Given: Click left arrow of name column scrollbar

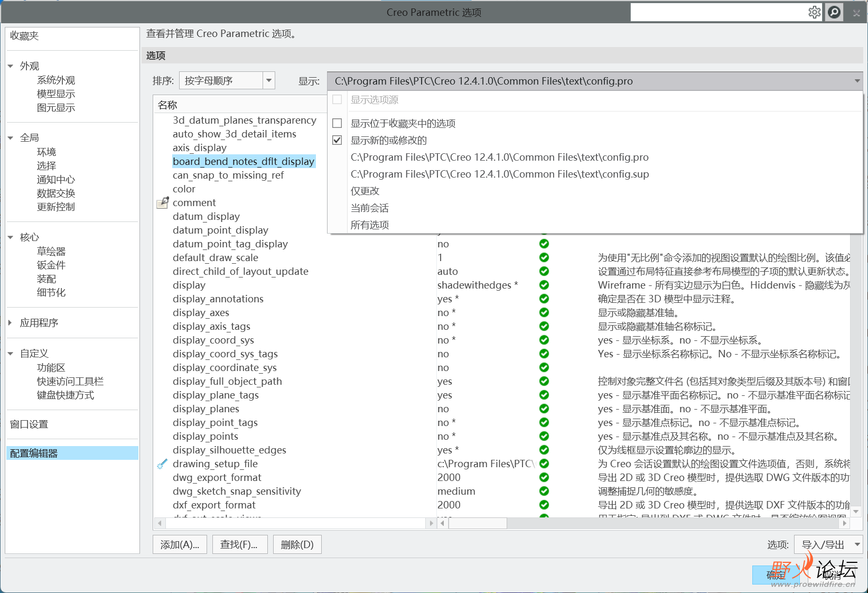Looking at the screenshot, I should point(160,523).
